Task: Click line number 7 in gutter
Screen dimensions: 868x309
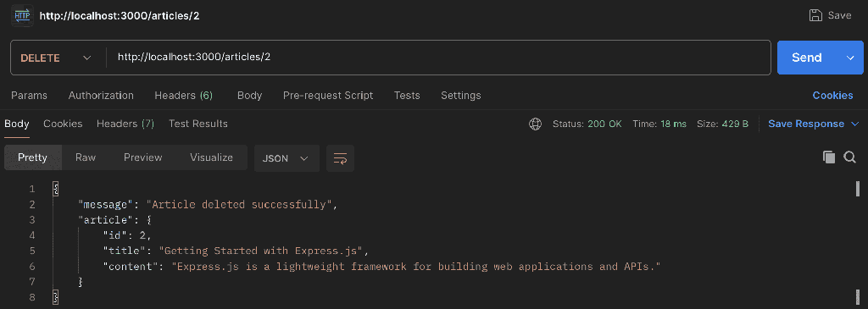Action: [32, 282]
